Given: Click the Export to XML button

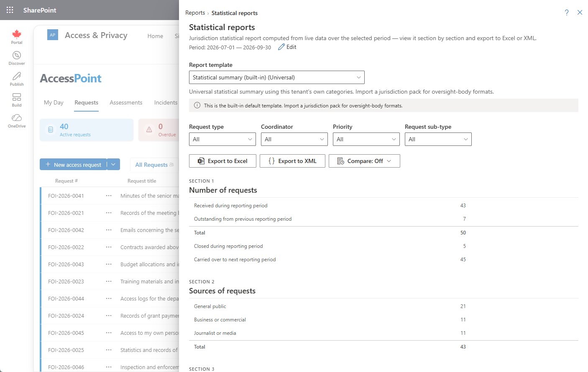Looking at the screenshot, I should click(292, 161).
